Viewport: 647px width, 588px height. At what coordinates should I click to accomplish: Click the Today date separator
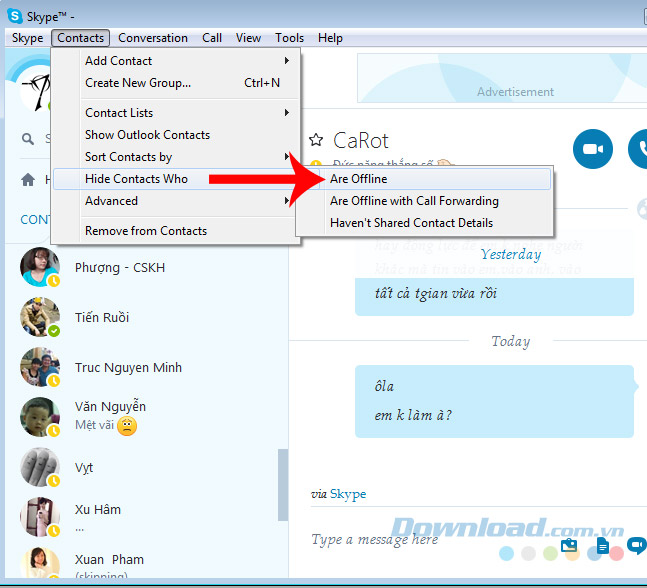pos(511,341)
